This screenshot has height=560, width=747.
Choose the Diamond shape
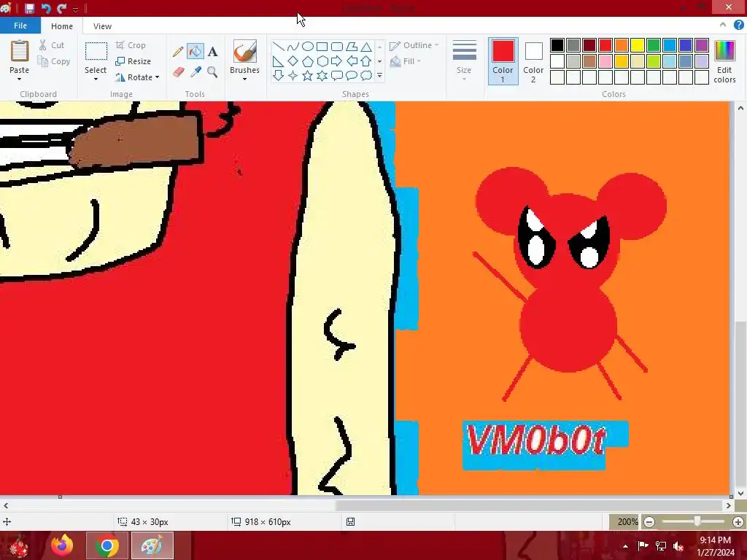point(293,61)
